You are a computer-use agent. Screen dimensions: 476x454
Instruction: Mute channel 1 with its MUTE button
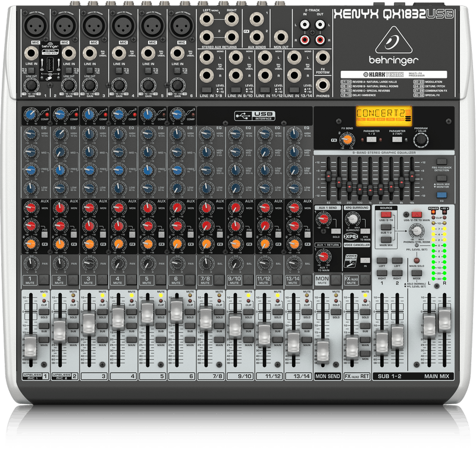click(44, 280)
